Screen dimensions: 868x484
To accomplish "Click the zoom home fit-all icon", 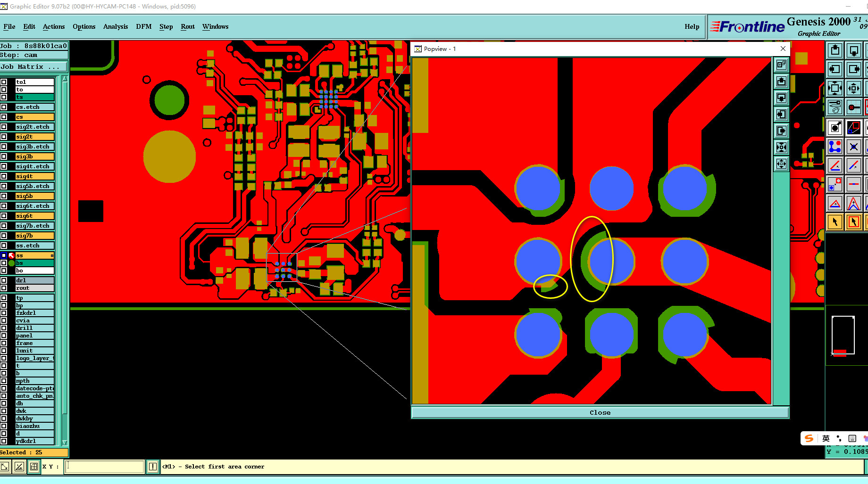I will tap(835, 88).
